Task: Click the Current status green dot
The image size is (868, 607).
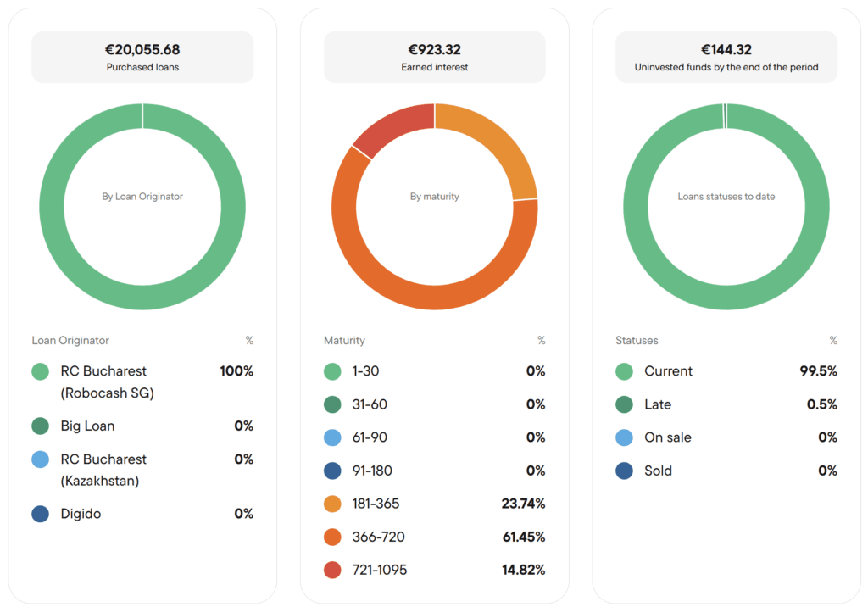Action: [625, 371]
